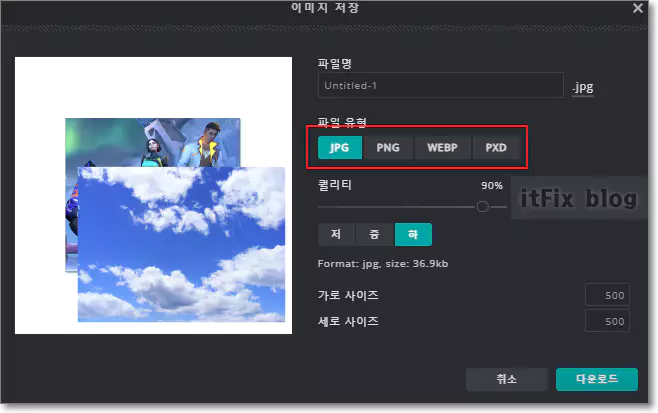Click the 파일명 label
The width and height of the screenshot is (658, 413).
334,64
